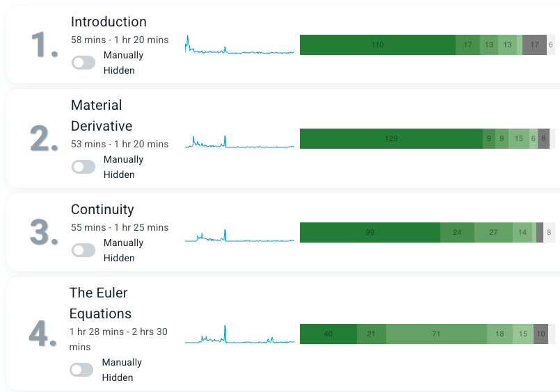Image resolution: width=560 pixels, height=392 pixels.
Task: Click the 27 segment in Continuity bar
Action: click(493, 233)
